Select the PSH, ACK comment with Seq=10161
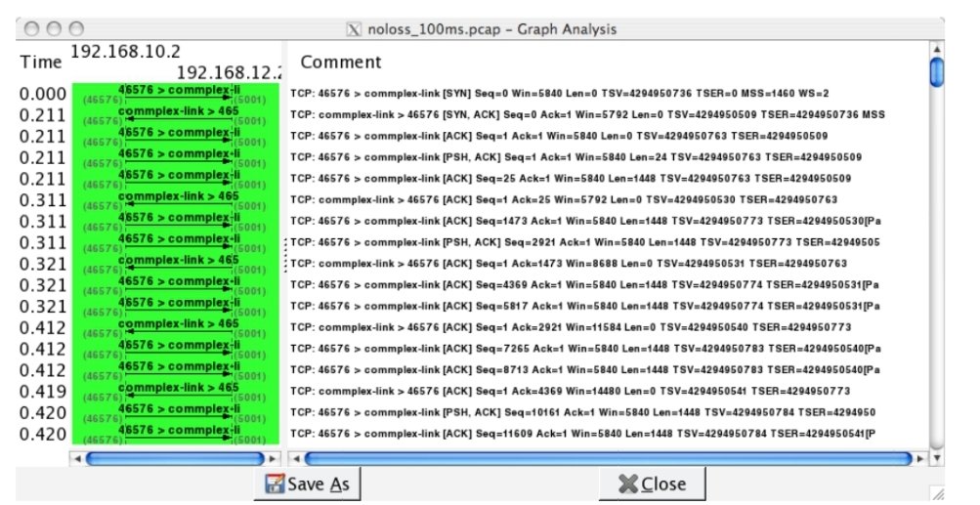 pyautogui.click(x=582, y=412)
